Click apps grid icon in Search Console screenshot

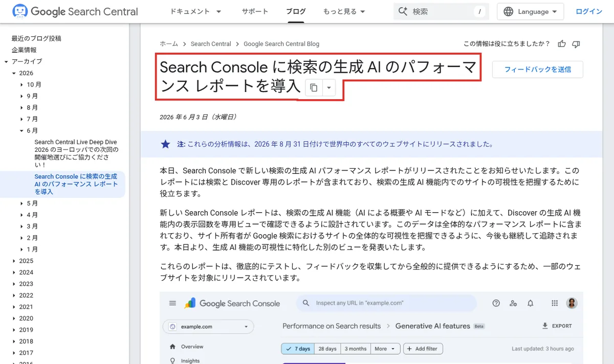pyautogui.click(x=554, y=303)
